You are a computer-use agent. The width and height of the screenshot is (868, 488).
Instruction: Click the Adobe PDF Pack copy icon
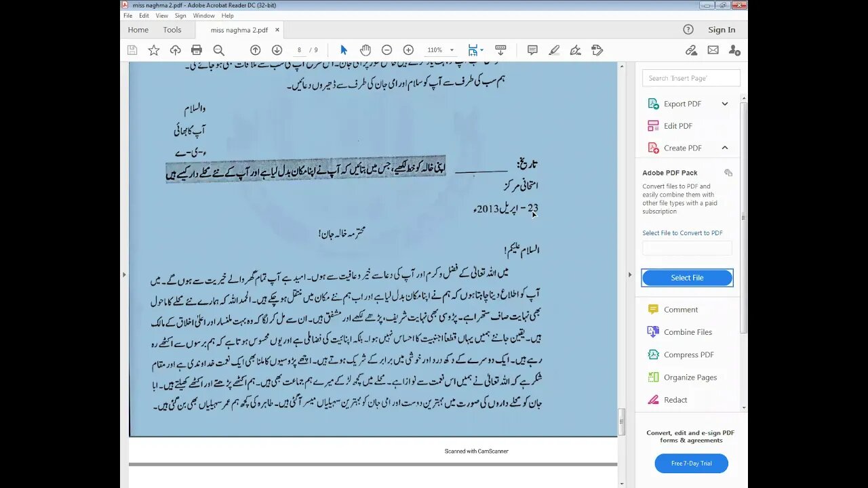pyautogui.click(x=728, y=173)
